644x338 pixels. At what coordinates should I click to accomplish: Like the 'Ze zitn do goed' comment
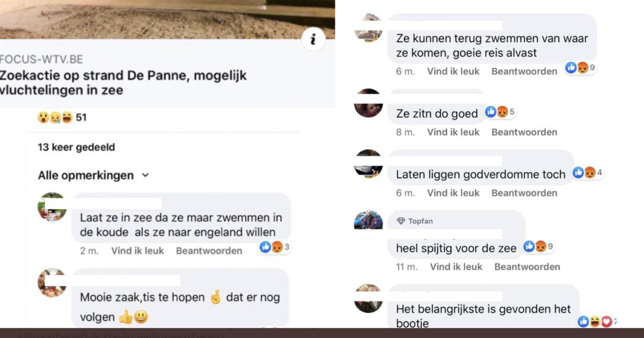click(x=453, y=132)
